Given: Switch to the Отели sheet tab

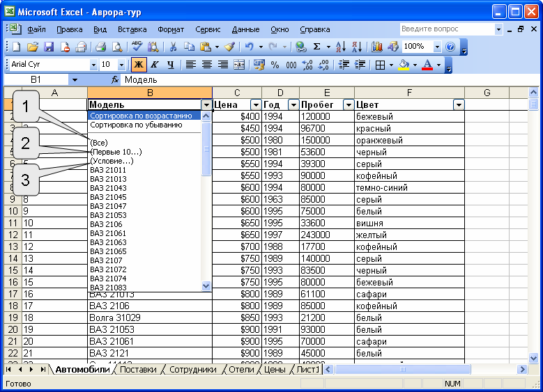Looking at the screenshot, I should (241, 370).
